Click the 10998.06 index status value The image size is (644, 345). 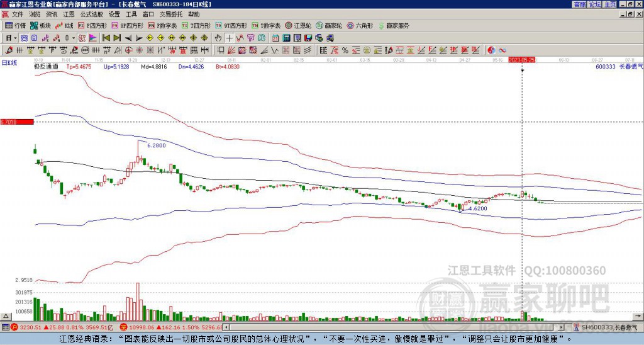(x=141, y=327)
